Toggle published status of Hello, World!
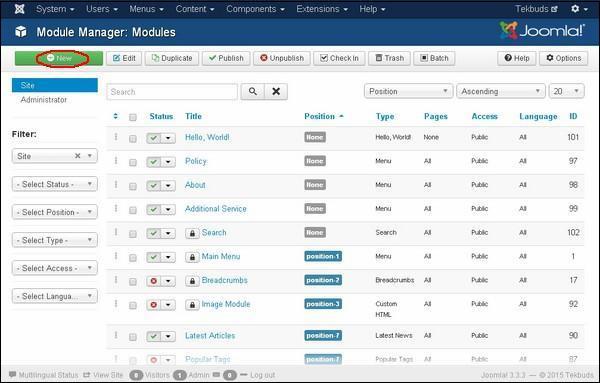 (154, 138)
